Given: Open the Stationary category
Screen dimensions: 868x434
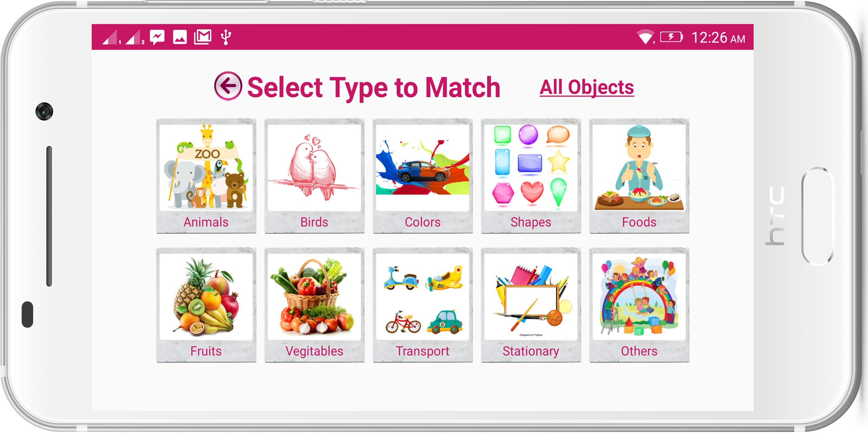Looking at the screenshot, I should coord(531,305).
